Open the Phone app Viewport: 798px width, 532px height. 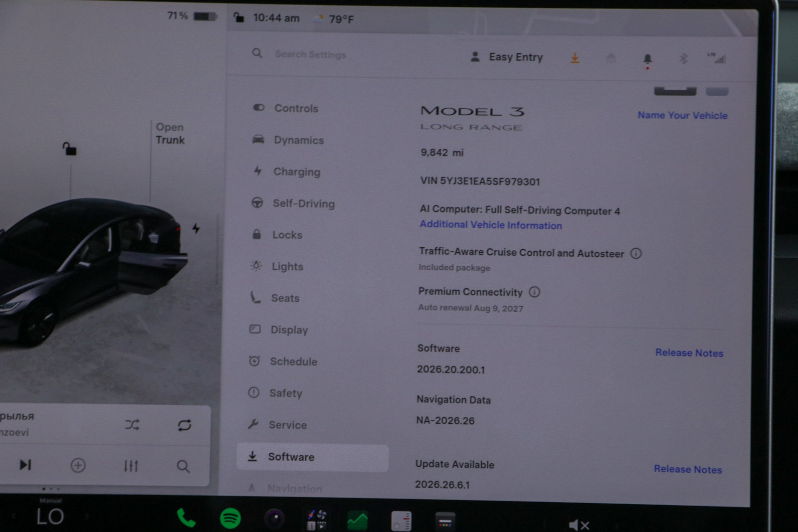pos(186,519)
